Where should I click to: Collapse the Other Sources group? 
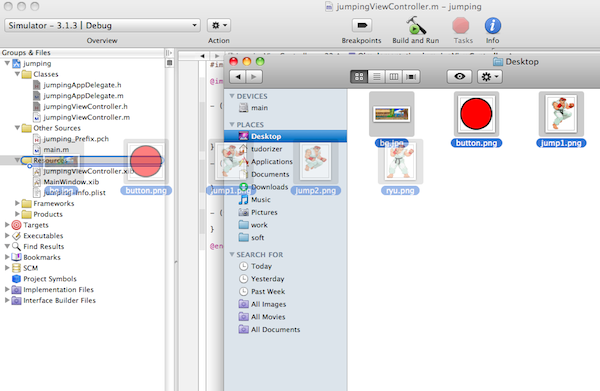[x=17, y=128]
